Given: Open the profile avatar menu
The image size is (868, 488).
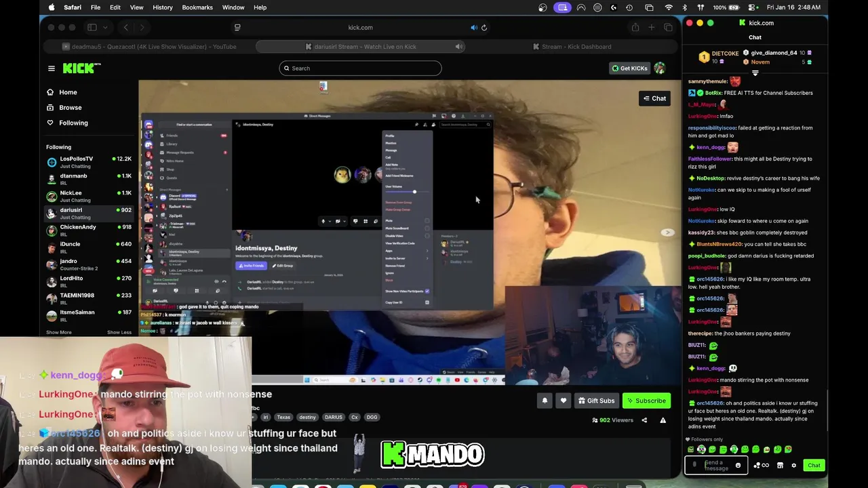Looking at the screenshot, I should 659,68.
